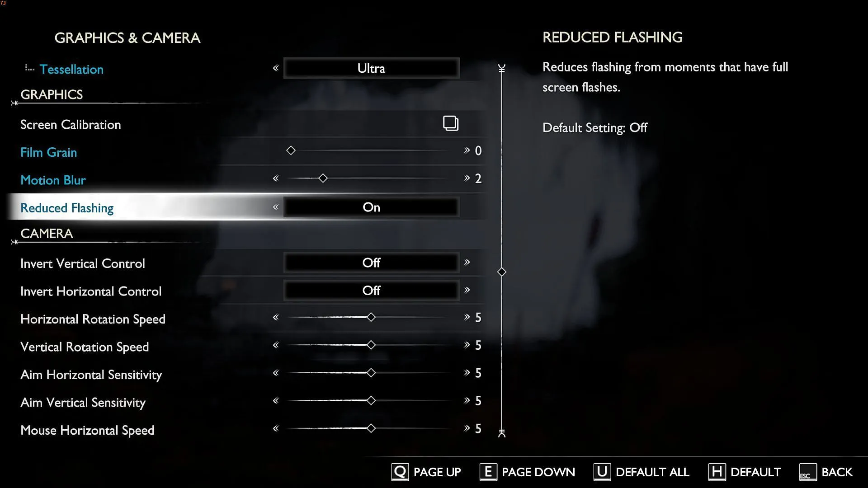Drag the Horizontal Rotation Speed slider
Image resolution: width=868 pixels, height=488 pixels.
point(371,317)
